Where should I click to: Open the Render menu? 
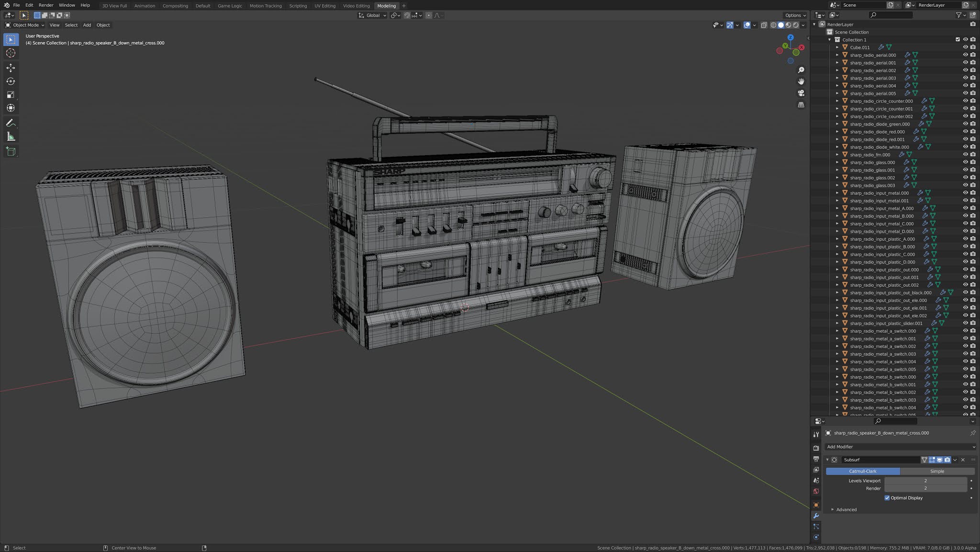pos(45,5)
